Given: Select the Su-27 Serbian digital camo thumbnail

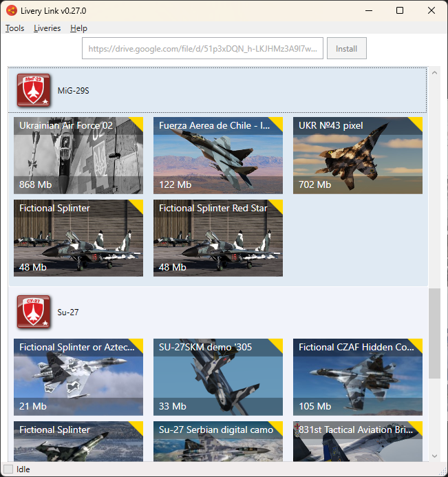Looking at the screenshot, I should coord(217,444).
